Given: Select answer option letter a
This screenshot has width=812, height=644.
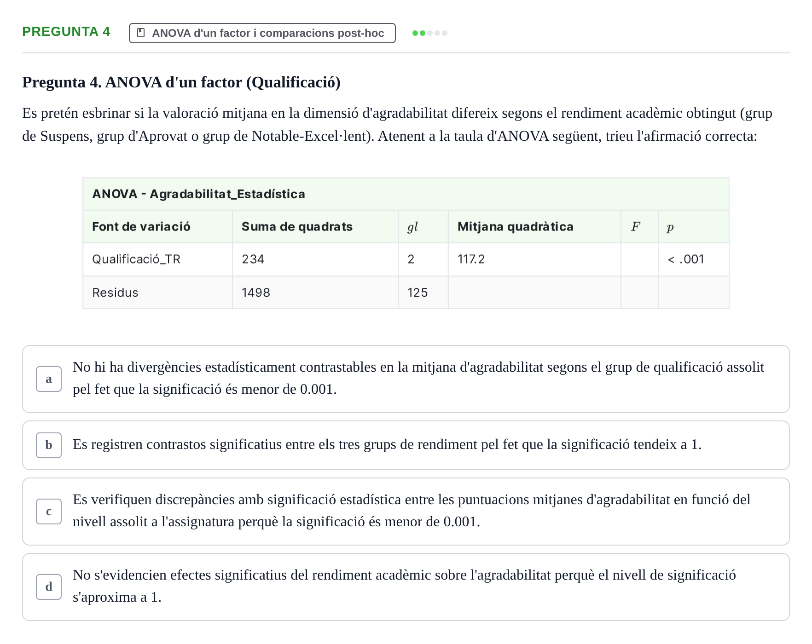Looking at the screenshot, I should [49, 379].
